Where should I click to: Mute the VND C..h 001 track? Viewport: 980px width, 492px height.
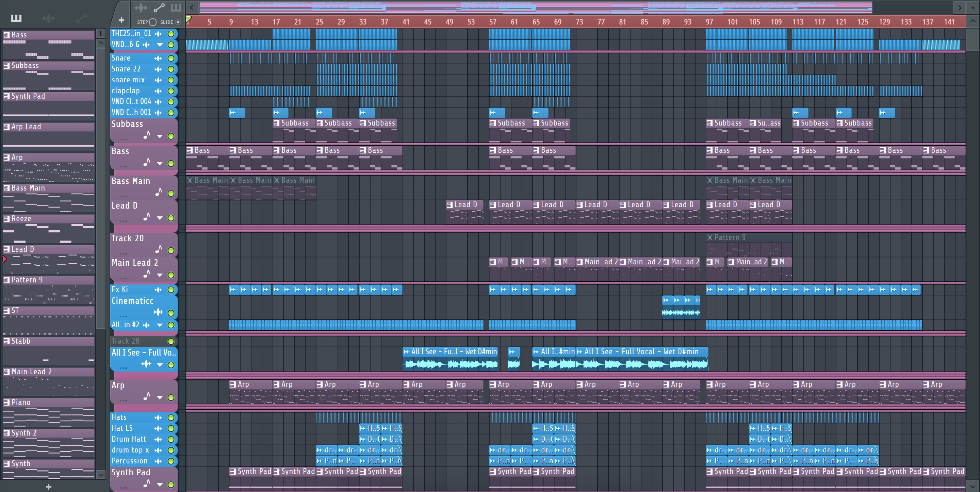click(x=171, y=113)
